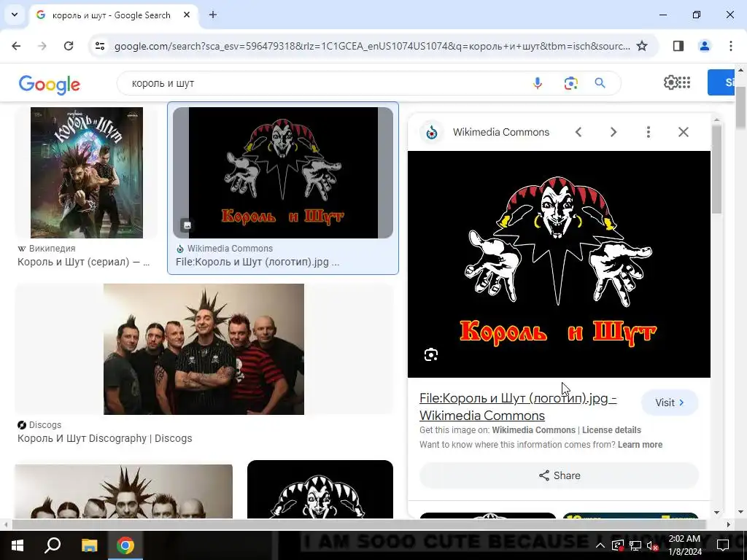747x560 pixels.
Task: Open File Explorer from taskbar
Action: pyautogui.click(x=89, y=545)
